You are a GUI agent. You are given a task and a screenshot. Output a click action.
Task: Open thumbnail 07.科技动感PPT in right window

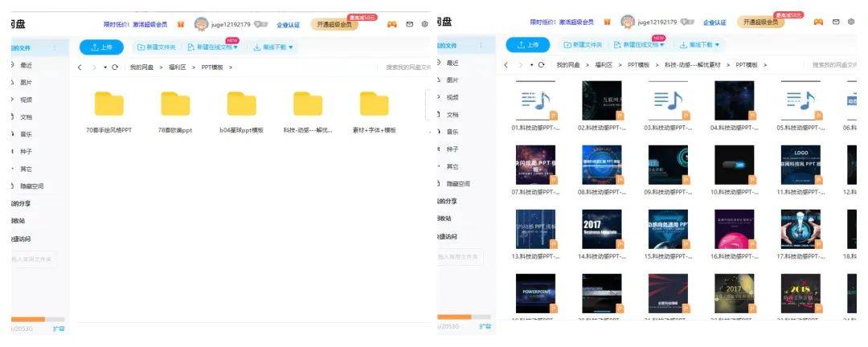(535, 165)
